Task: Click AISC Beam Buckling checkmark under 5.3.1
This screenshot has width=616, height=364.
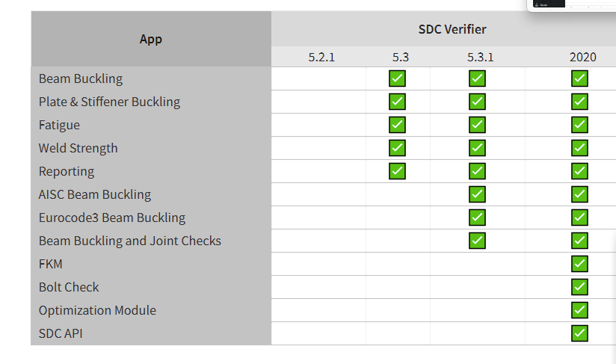Action: point(477,194)
